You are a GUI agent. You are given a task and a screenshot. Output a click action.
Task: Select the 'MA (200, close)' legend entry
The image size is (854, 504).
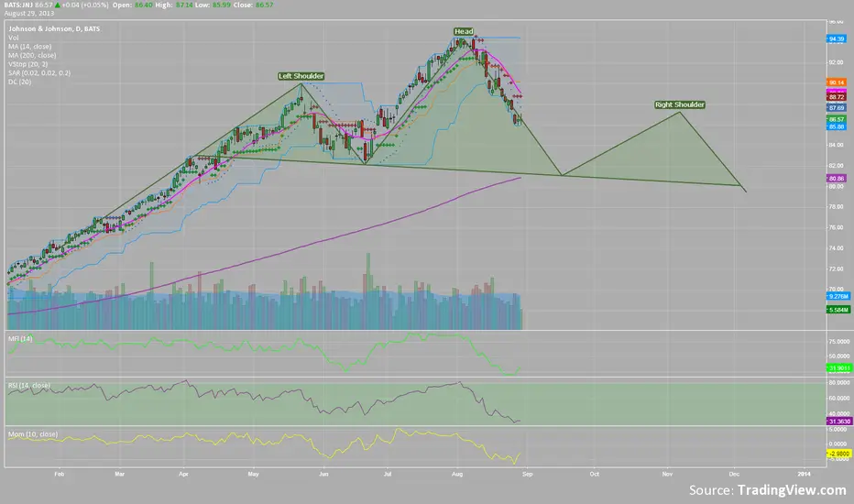31,55
